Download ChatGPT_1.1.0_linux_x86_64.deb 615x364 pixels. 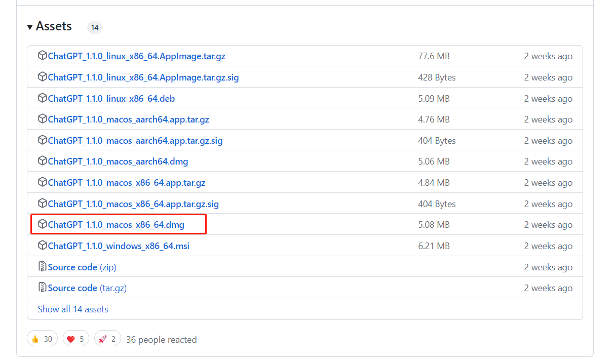pos(111,99)
